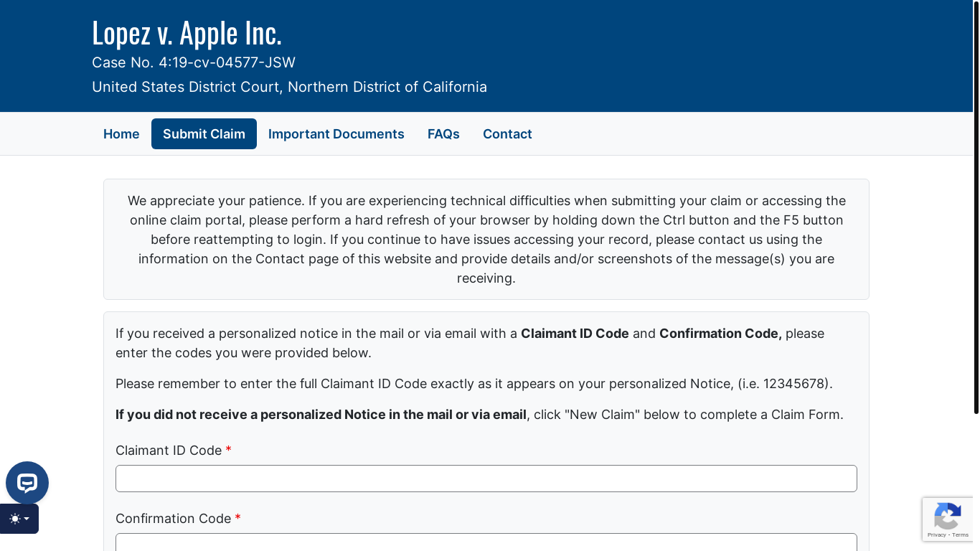Click the reCAPTCHA logo badge
Screen dimensions: 980x551
[x=948, y=515]
